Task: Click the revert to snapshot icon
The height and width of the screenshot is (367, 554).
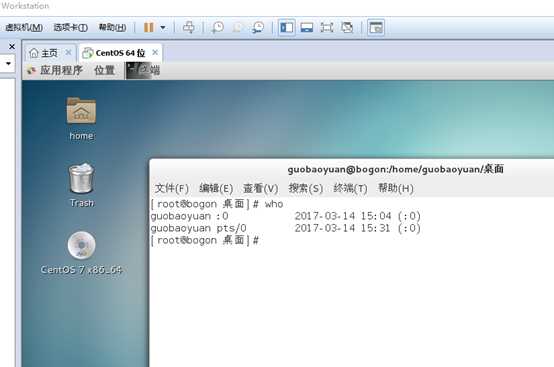Action: [x=238, y=27]
